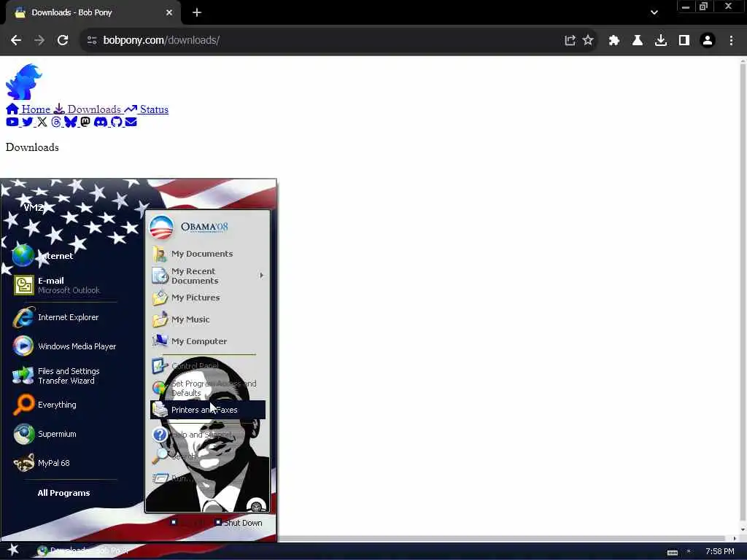Image resolution: width=747 pixels, height=560 pixels.
Task: Open Set Program Access and Defaults
Action: click(x=208, y=388)
